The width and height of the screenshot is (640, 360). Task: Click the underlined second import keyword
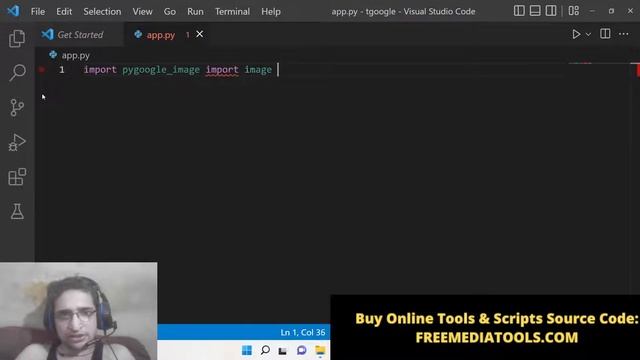tap(222, 70)
